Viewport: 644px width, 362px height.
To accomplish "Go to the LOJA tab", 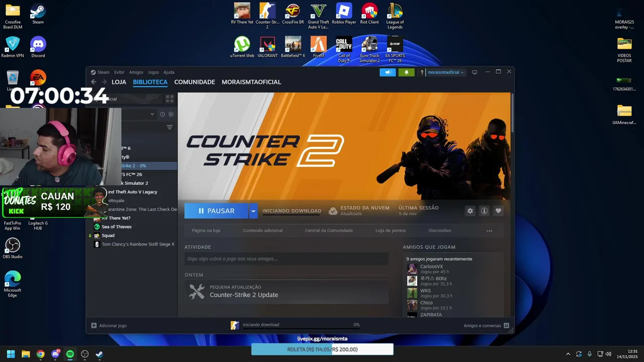I will 119,82.
